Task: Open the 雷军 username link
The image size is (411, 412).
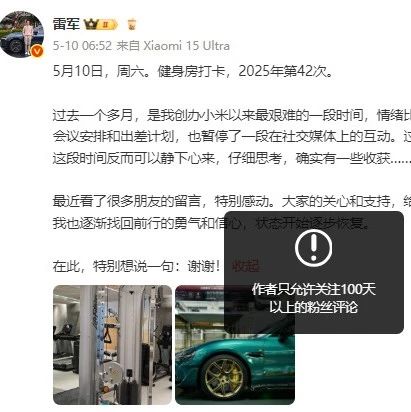Action: point(66,24)
